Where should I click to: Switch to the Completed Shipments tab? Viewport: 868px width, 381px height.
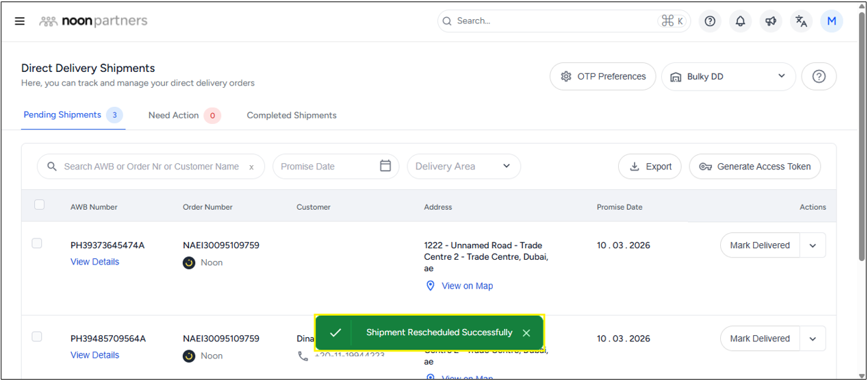[x=292, y=115]
